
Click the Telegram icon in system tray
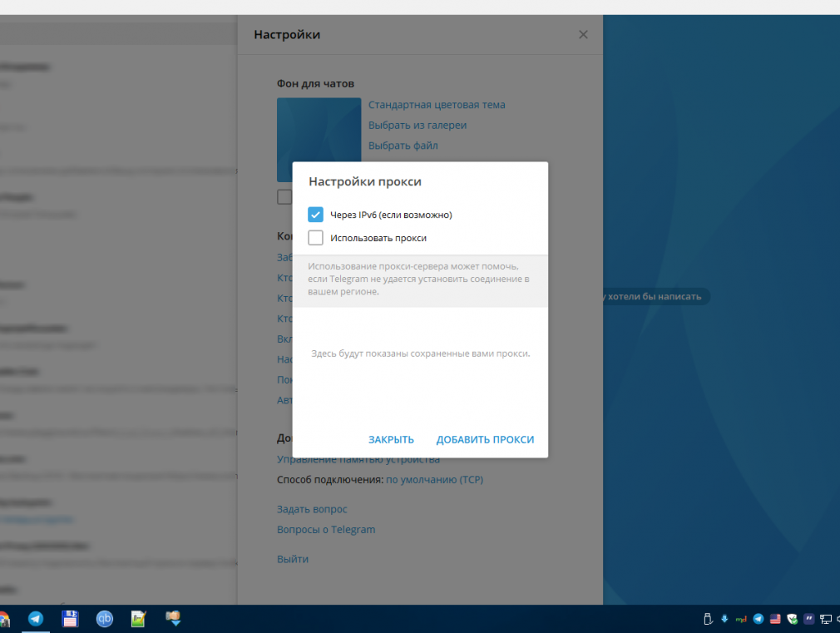point(758,619)
